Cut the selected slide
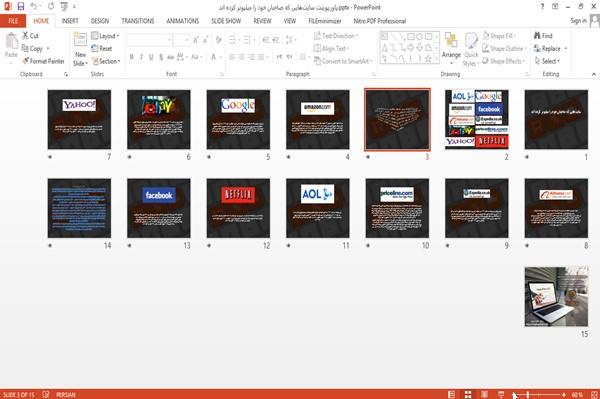 coord(30,36)
